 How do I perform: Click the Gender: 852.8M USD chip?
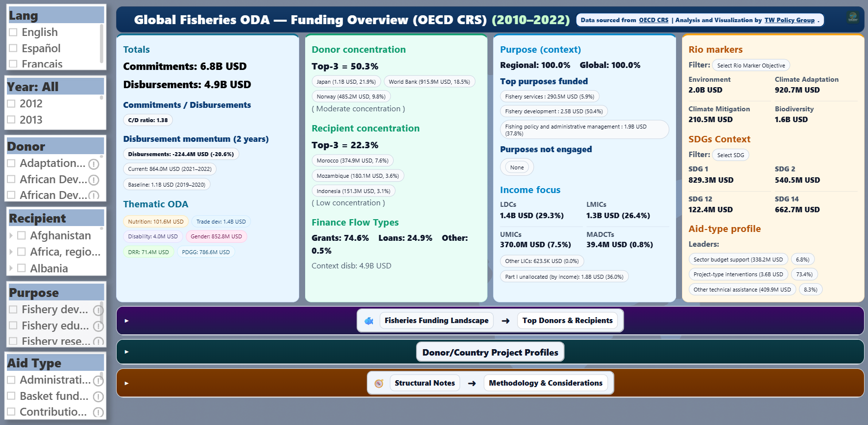pos(216,236)
